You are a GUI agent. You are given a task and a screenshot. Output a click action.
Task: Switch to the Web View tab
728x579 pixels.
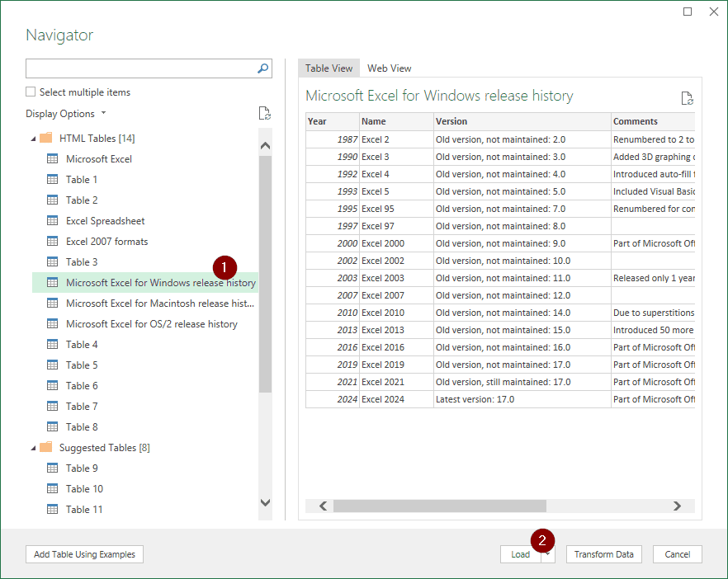point(389,68)
